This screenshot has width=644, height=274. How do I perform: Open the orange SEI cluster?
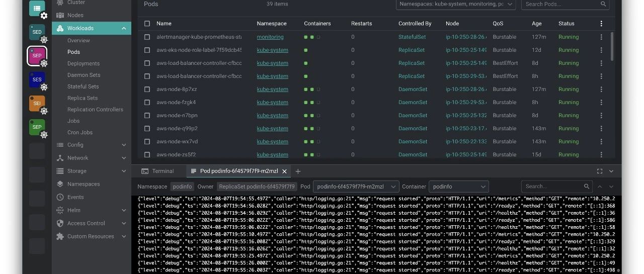coord(37,104)
